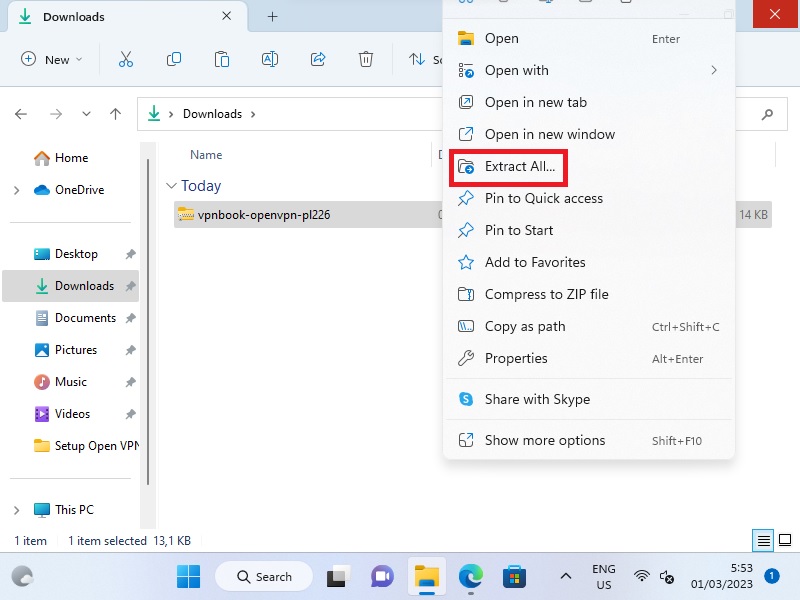
Task: Expand the OneDrive tree node
Action: pos(16,190)
